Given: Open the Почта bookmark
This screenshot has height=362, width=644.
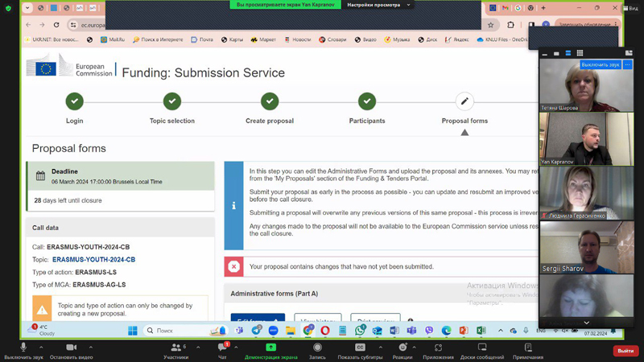Looking at the screenshot, I should click(202, 39).
